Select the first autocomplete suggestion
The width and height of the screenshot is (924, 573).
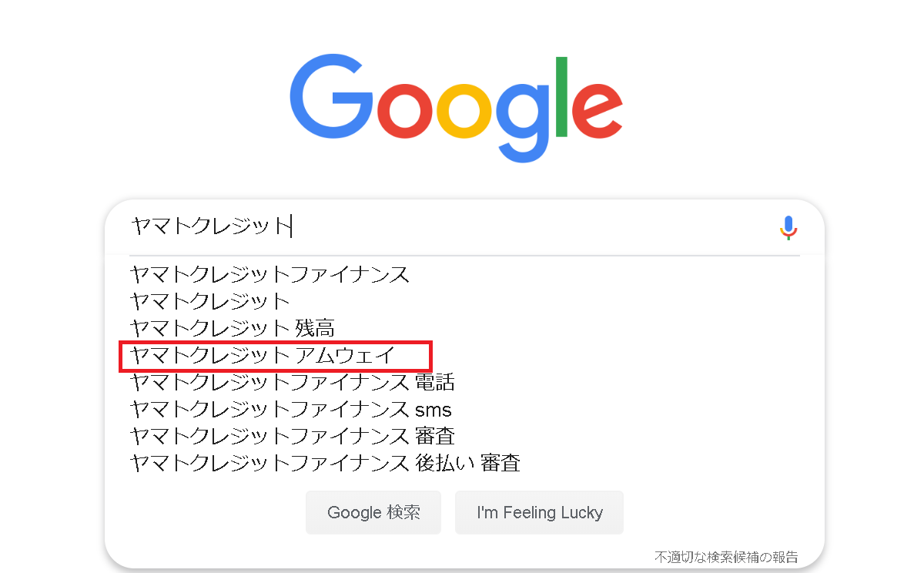click(270, 274)
